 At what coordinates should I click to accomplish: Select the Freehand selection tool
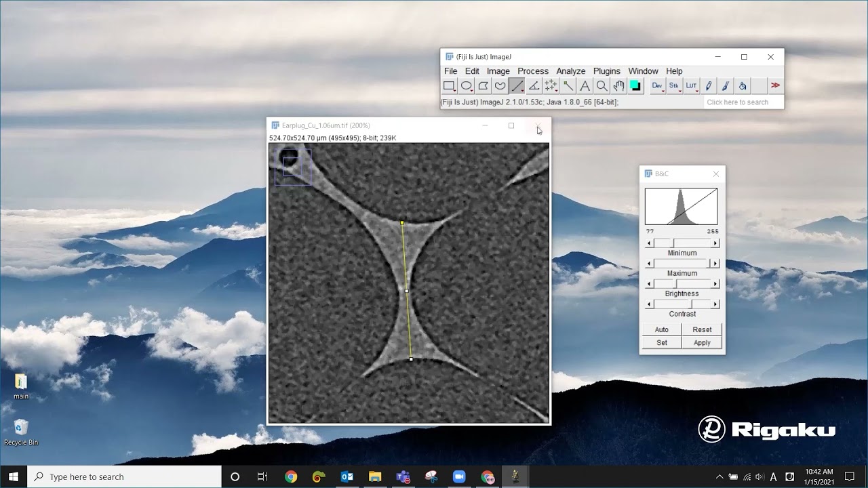(500, 85)
